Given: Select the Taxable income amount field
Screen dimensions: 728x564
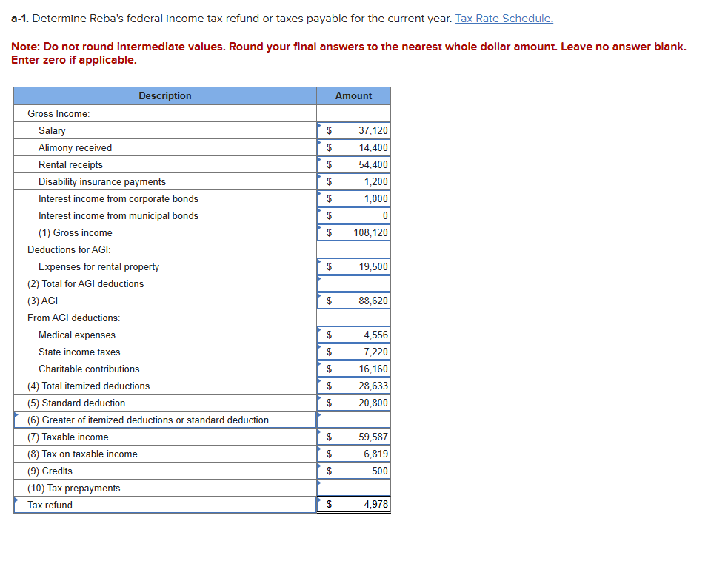Looking at the screenshot, I should 353,437.
